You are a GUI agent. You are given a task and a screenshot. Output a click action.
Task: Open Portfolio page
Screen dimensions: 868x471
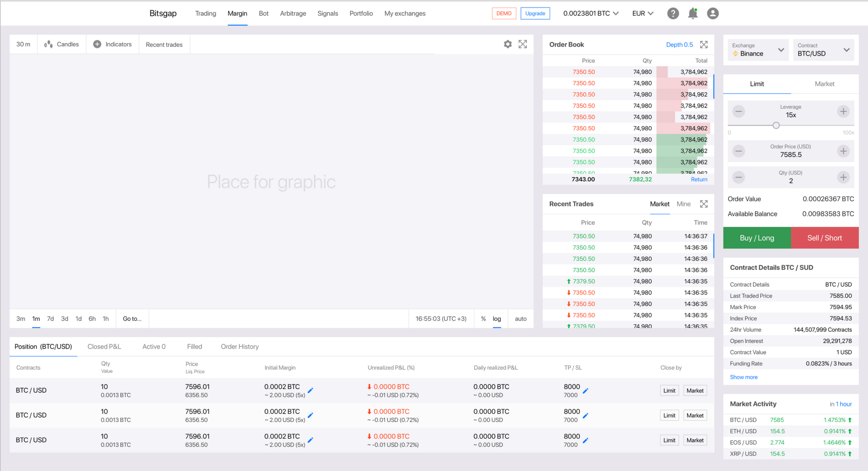tap(361, 13)
